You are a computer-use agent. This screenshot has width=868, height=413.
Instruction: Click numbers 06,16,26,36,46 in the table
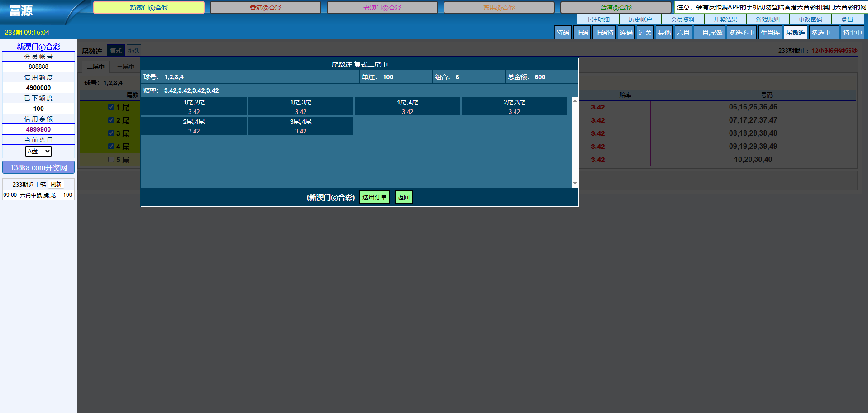753,107
